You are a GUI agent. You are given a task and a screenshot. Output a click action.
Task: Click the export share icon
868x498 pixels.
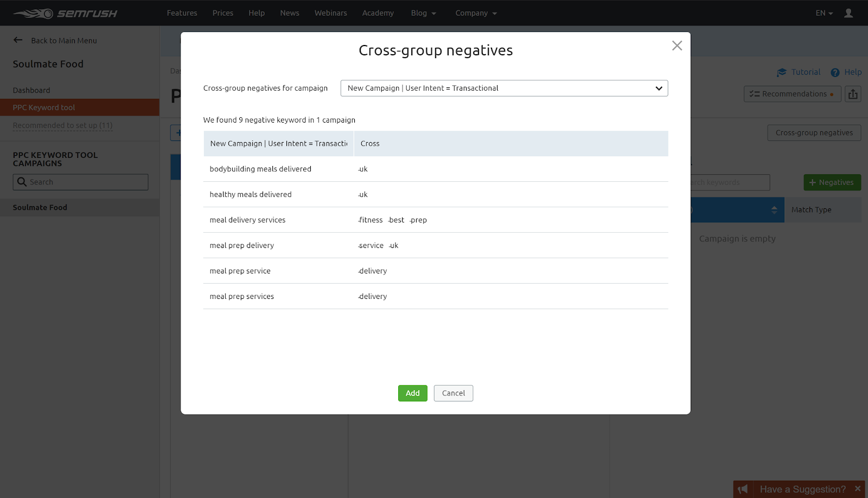[853, 94]
